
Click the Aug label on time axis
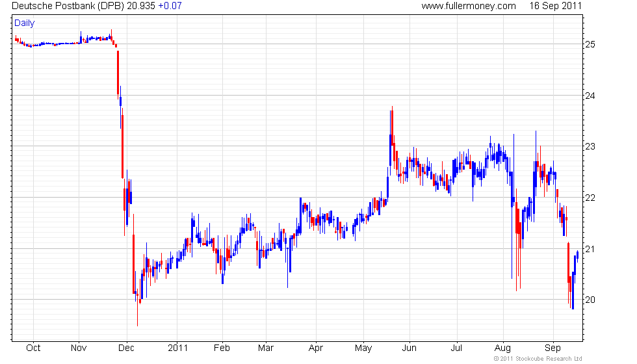[502, 348]
